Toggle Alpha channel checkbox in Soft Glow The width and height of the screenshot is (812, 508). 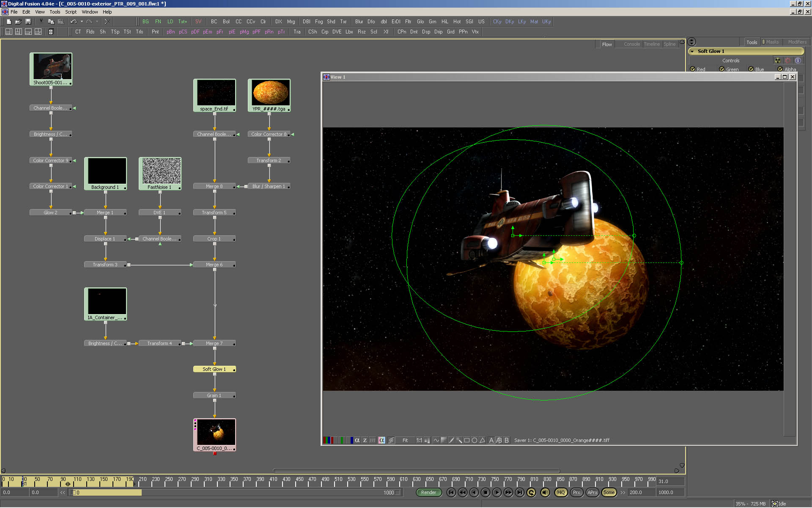(780, 69)
